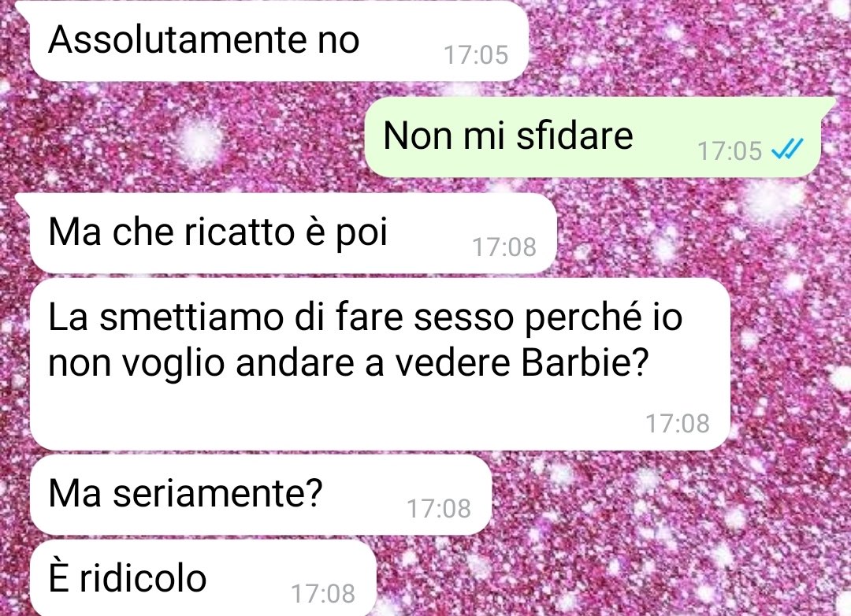Select the 'Assolutamente no' message bubble
The width and height of the screenshot is (851, 616).
pyautogui.click(x=279, y=41)
